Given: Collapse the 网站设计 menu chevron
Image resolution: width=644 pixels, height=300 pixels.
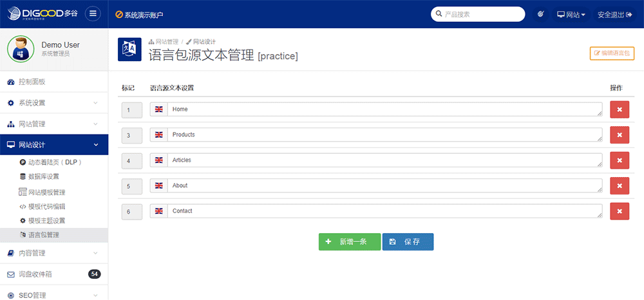Looking at the screenshot, I should pos(96,145).
